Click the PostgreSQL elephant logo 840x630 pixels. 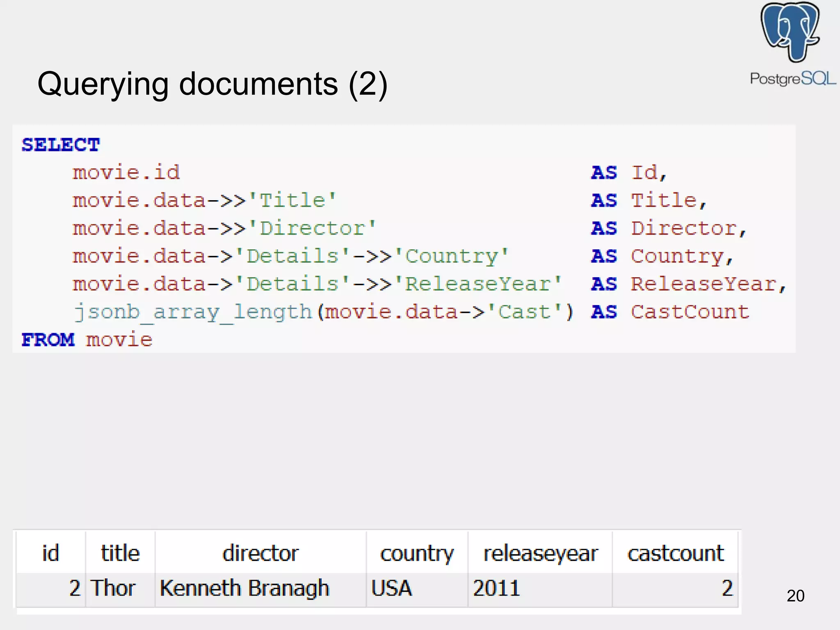[x=790, y=32]
